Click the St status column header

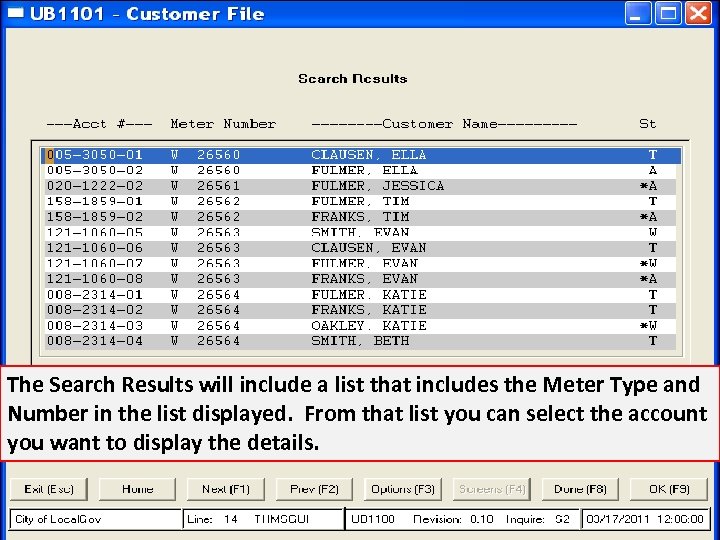(647, 124)
